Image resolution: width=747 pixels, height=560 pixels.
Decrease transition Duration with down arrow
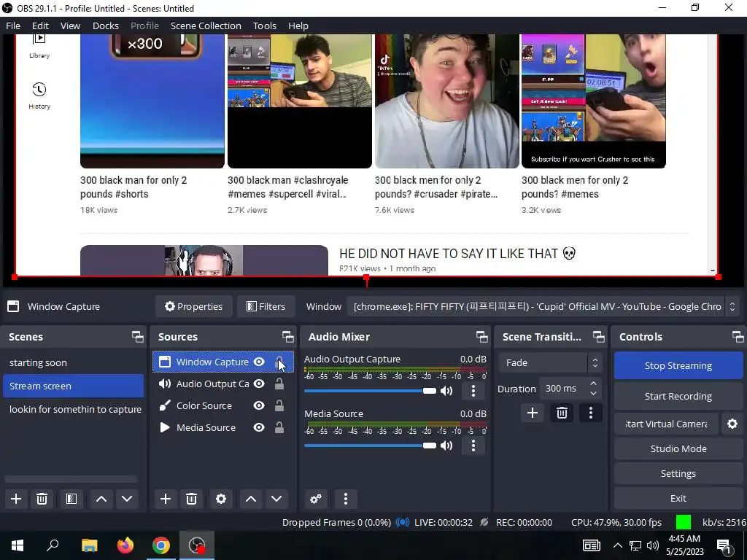click(x=593, y=393)
